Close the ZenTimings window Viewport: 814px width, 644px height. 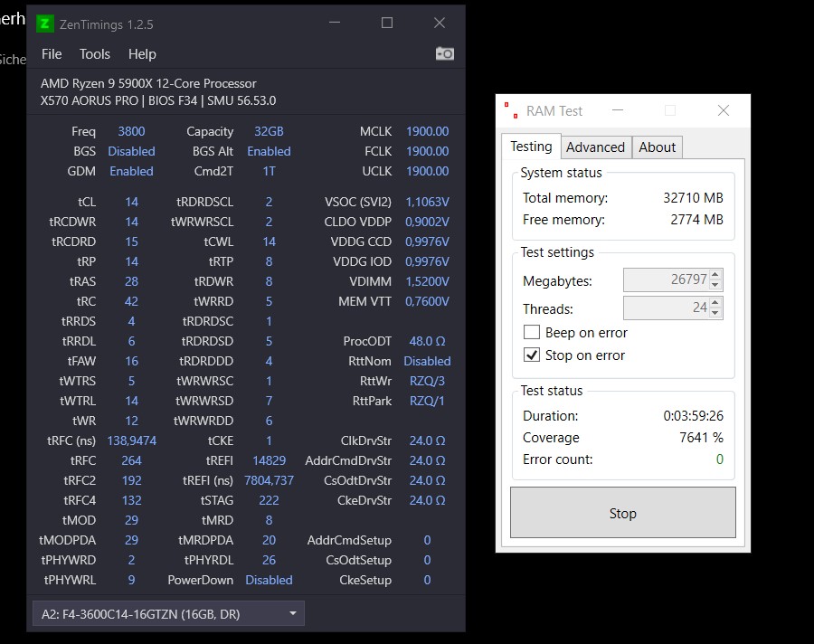(x=440, y=23)
